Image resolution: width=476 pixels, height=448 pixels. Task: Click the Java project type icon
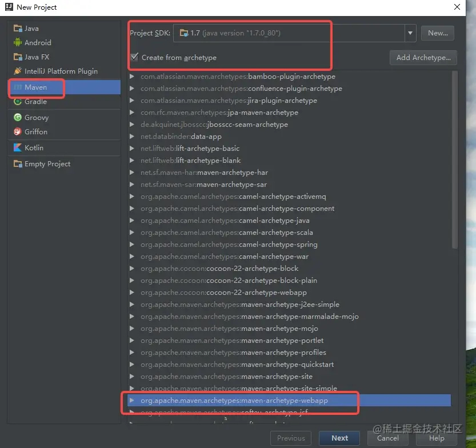pyautogui.click(x=18, y=28)
